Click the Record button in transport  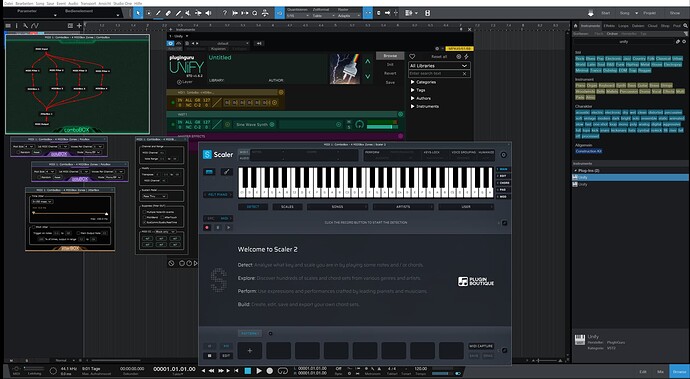(270, 371)
